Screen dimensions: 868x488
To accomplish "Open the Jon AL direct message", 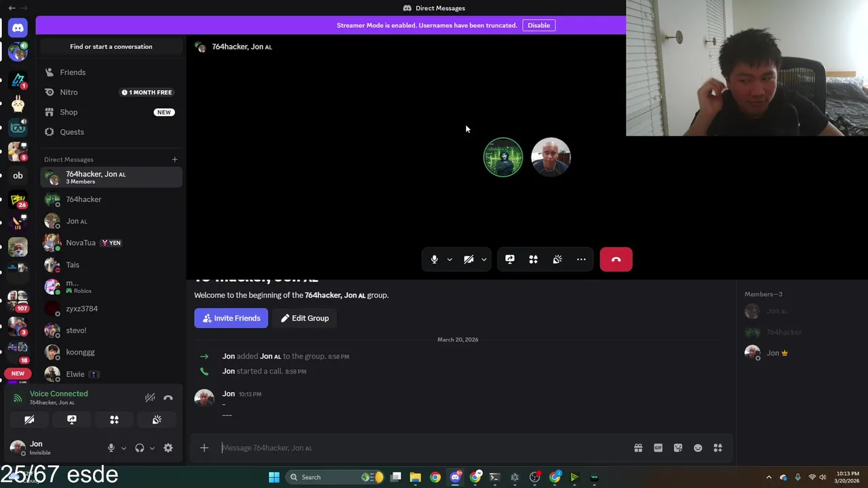I will tap(111, 221).
